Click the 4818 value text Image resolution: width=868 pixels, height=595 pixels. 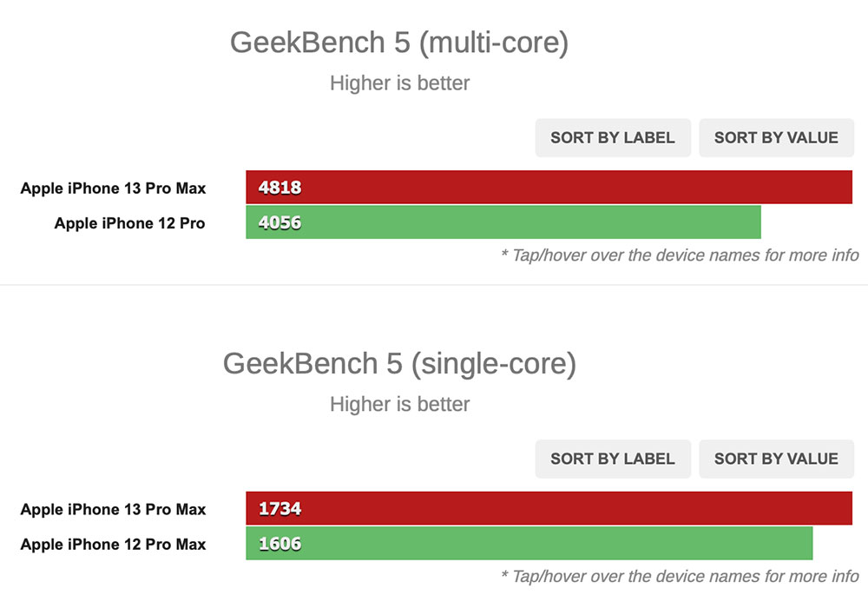pyautogui.click(x=279, y=188)
